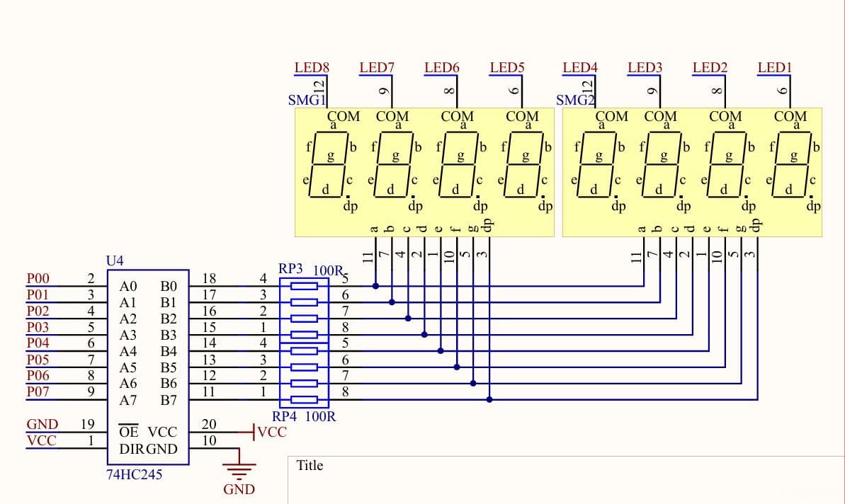Click the junction dot on segment e wire
The width and height of the screenshot is (845, 504).
[441, 351]
